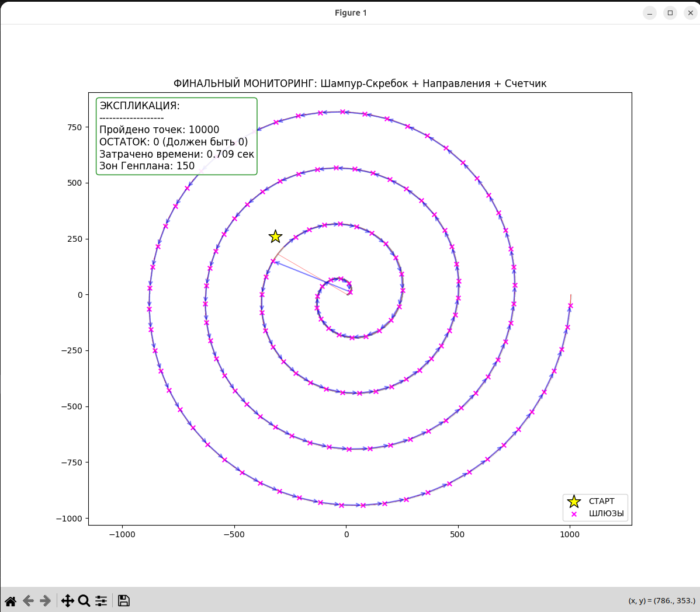Click the 'СТАРТ' legend entry

click(x=601, y=502)
